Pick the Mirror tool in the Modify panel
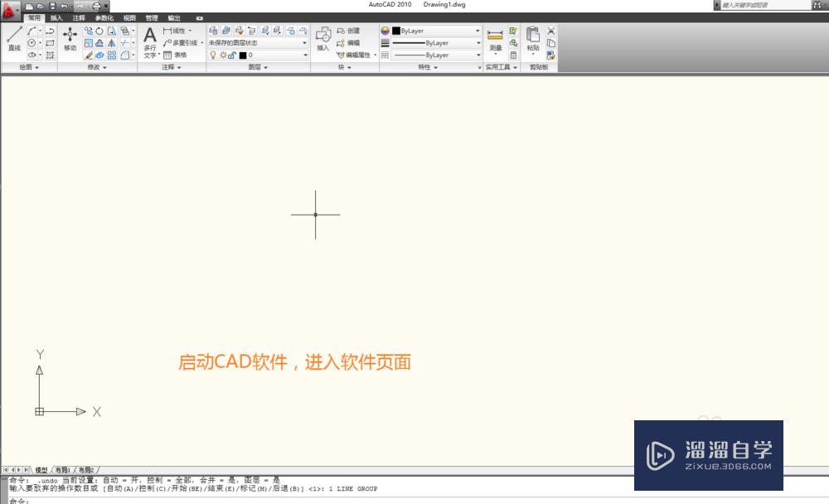The image size is (829, 504). pos(111,43)
